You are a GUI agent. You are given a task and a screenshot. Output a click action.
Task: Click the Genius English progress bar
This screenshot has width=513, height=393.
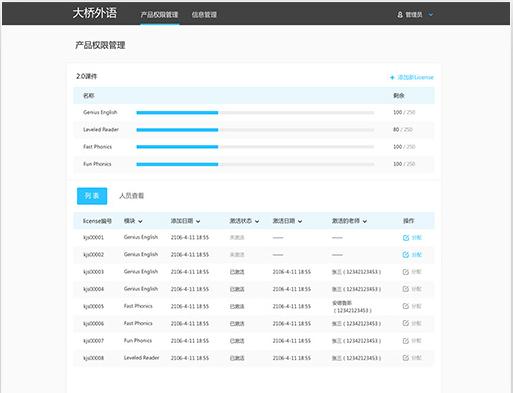click(255, 113)
